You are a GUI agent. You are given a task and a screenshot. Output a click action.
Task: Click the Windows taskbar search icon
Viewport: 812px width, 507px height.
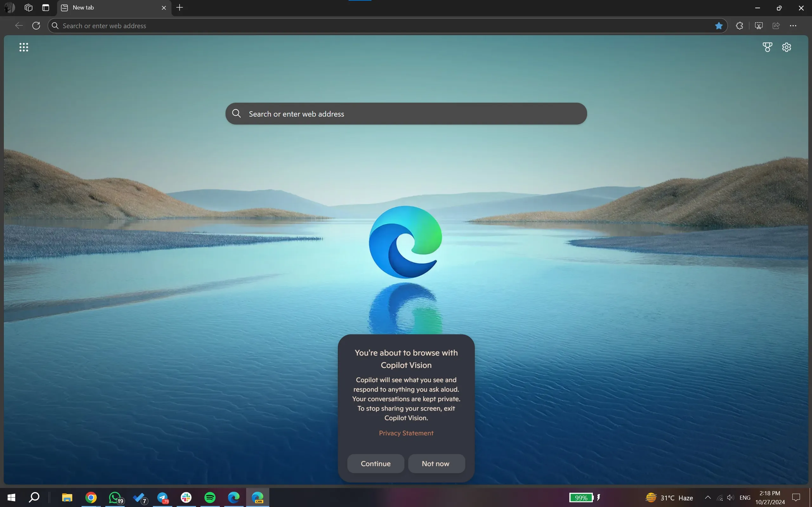(x=34, y=497)
